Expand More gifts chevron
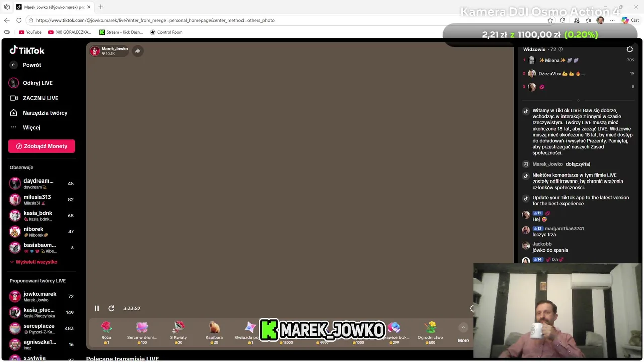 coord(463,328)
